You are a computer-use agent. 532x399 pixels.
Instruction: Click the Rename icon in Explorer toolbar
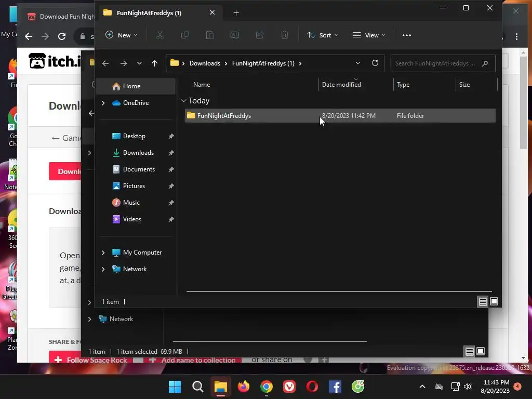(x=234, y=35)
